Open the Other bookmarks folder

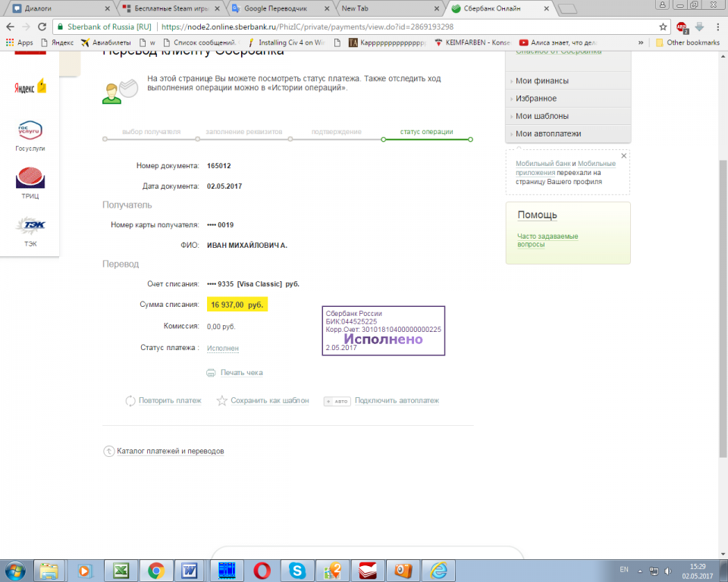(688, 42)
